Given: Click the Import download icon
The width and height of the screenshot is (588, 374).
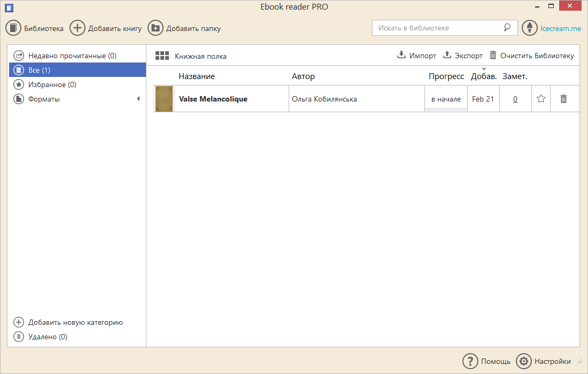Looking at the screenshot, I should click(x=401, y=55).
